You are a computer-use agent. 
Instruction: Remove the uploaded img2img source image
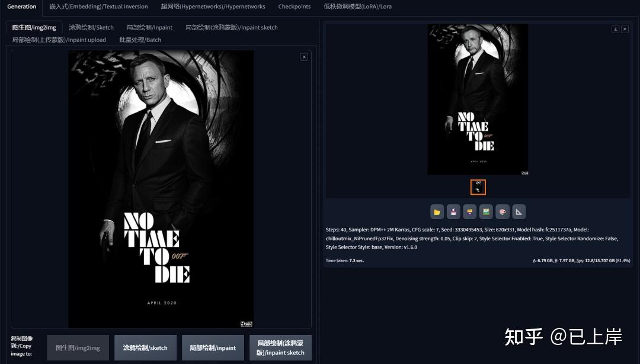pos(304,57)
